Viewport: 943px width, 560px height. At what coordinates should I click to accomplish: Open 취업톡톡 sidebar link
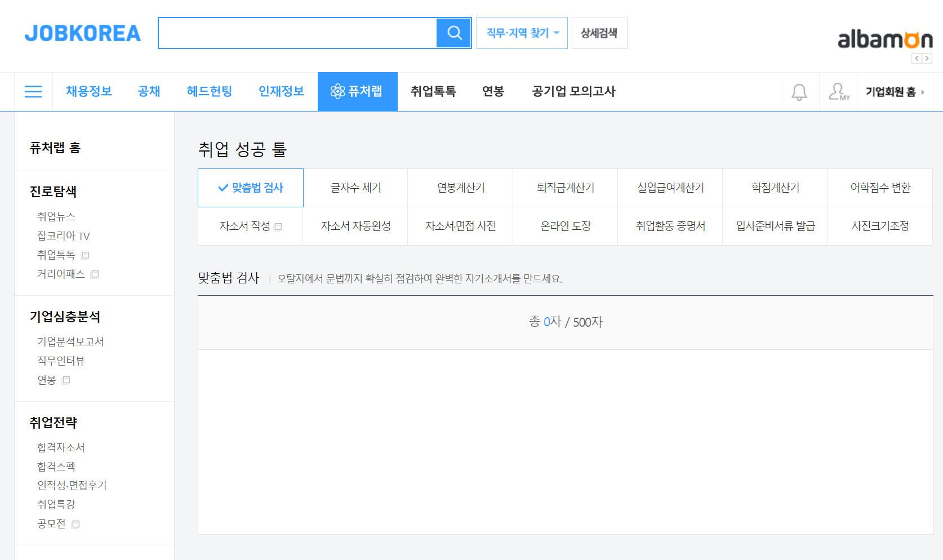click(x=56, y=255)
